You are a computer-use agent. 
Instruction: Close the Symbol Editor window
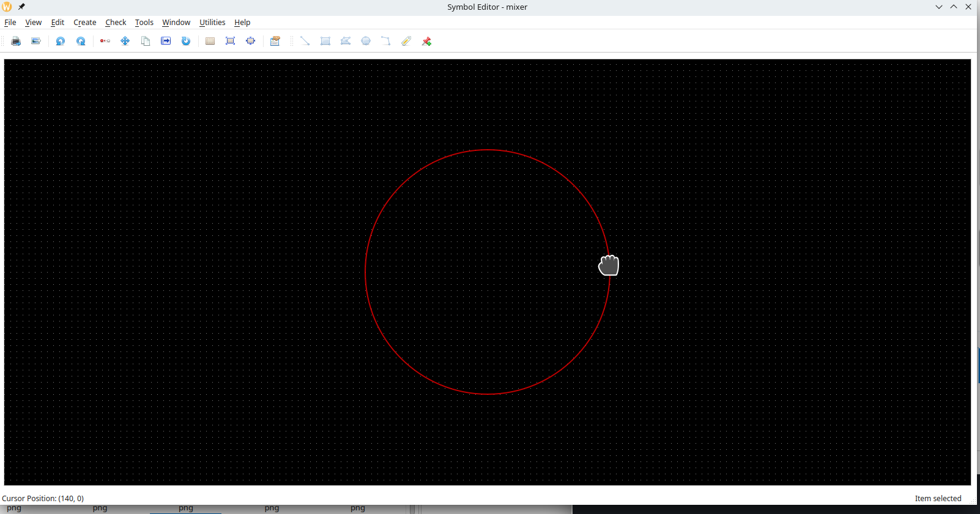pyautogui.click(x=968, y=7)
